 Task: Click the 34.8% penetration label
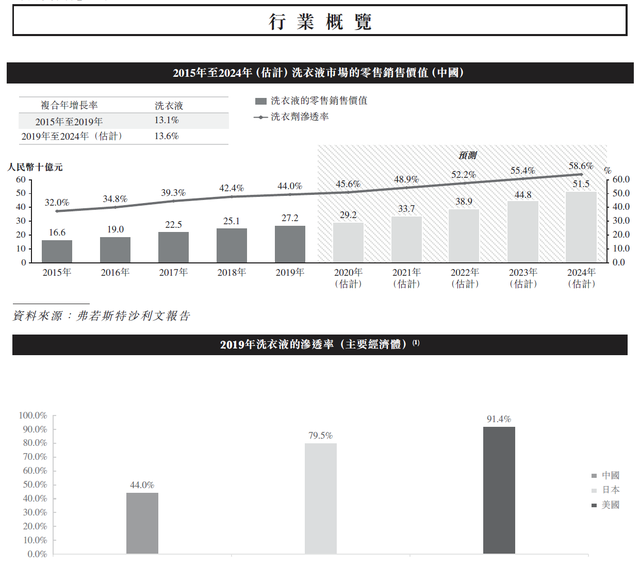(115, 199)
